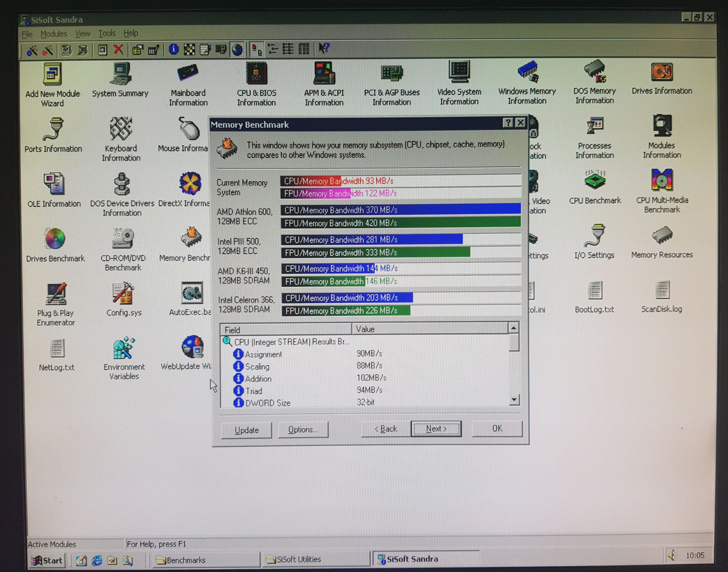This screenshot has height=572, width=728.
Task: Open ScanDisk.log module
Action: pos(662,297)
